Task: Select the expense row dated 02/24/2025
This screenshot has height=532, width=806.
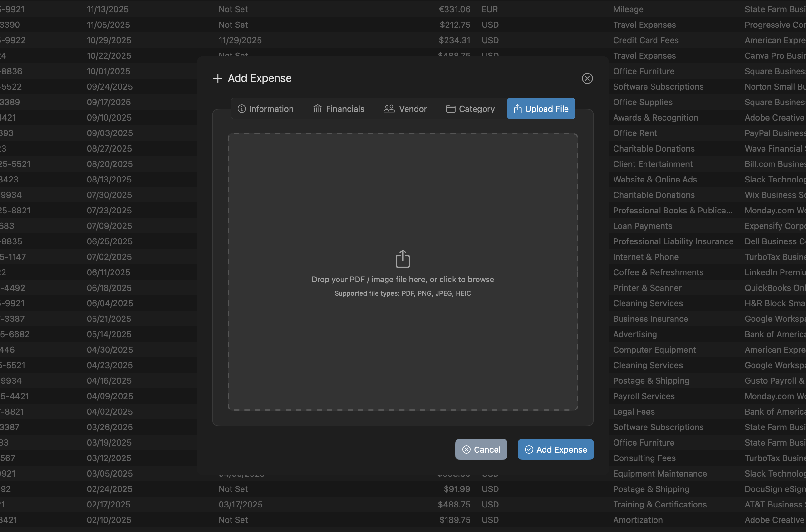Action: click(x=109, y=489)
